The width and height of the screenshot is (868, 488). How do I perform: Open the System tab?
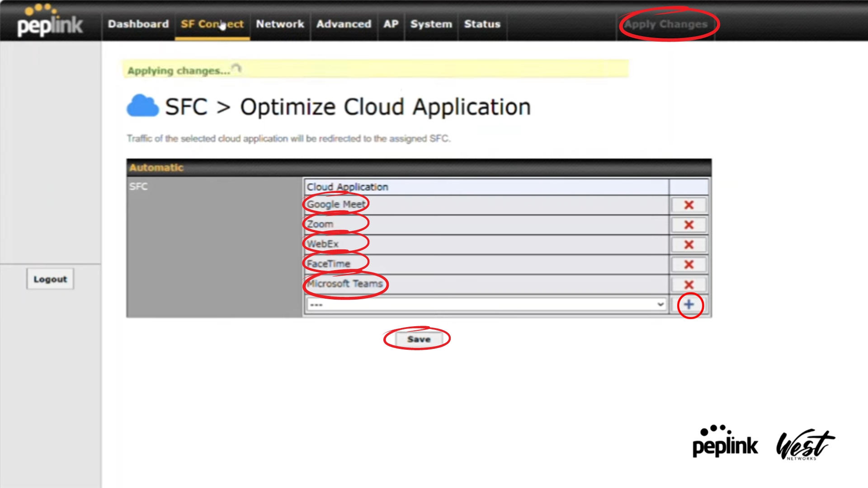pos(431,24)
